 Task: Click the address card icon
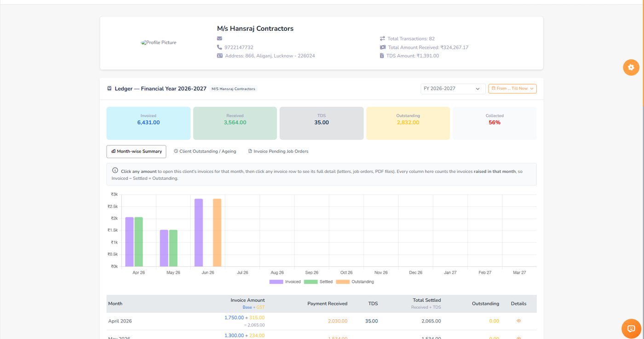point(220,56)
